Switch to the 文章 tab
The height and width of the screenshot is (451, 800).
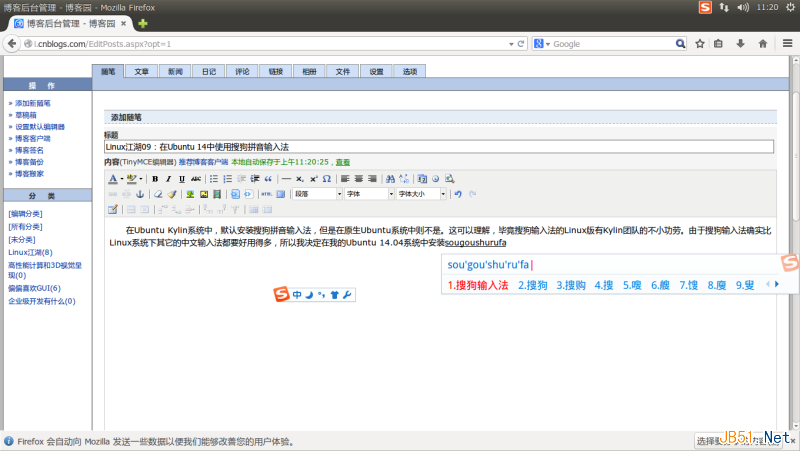141,72
